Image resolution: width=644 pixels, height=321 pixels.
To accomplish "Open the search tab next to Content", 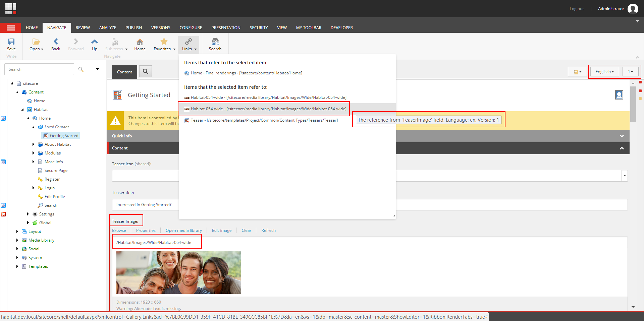I will coord(146,71).
